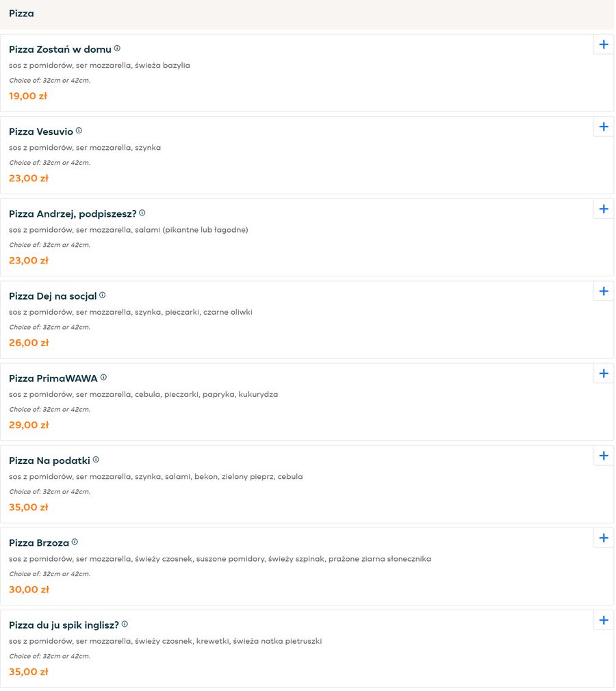Open info icon for Pizza du ju spik inglisz?

125,624
